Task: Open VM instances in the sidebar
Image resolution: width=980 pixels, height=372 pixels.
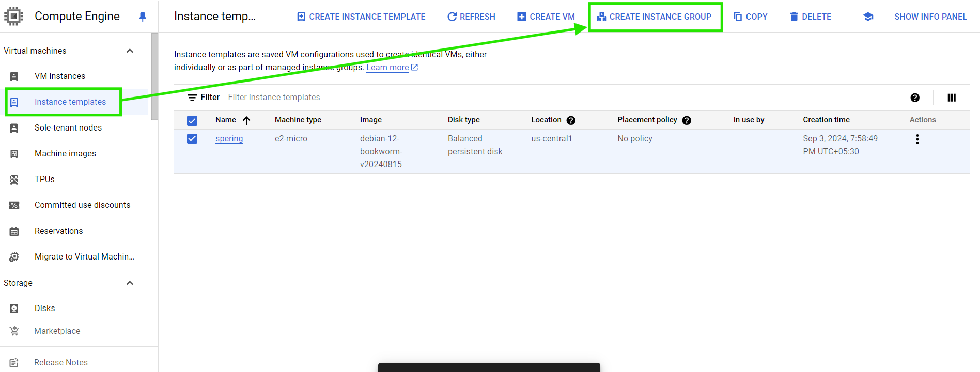Action: [x=60, y=76]
